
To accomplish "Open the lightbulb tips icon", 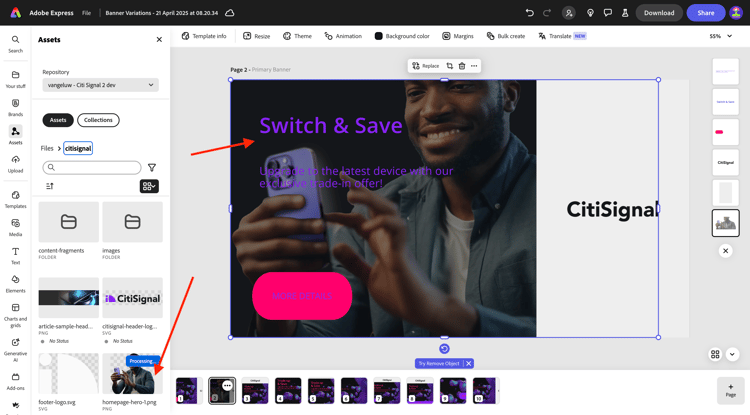I will click(x=590, y=13).
